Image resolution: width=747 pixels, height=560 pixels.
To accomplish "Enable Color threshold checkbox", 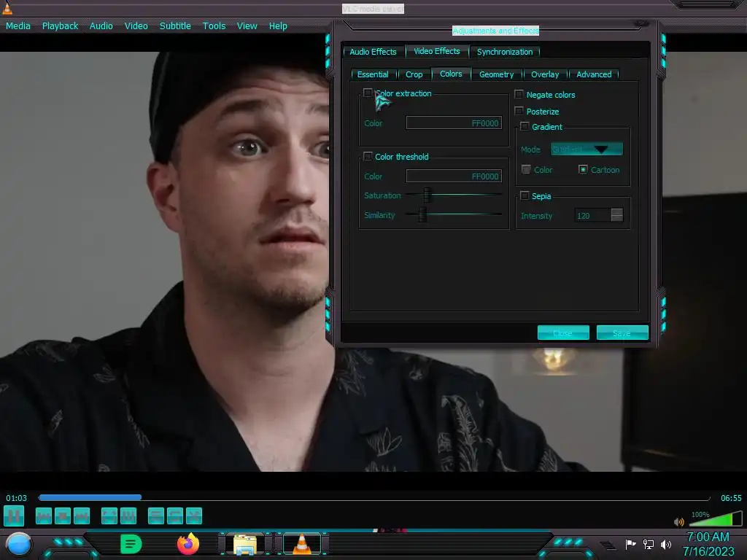I will click(x=368, y=156).
